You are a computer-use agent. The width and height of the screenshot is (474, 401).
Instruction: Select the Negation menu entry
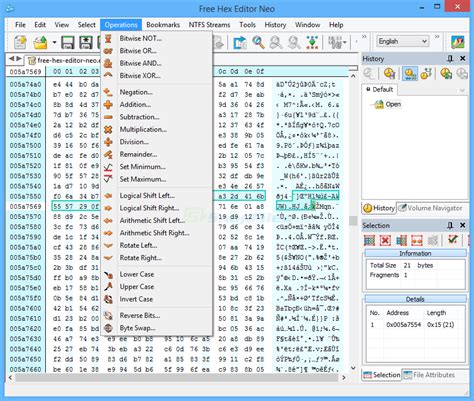(157, 92)
